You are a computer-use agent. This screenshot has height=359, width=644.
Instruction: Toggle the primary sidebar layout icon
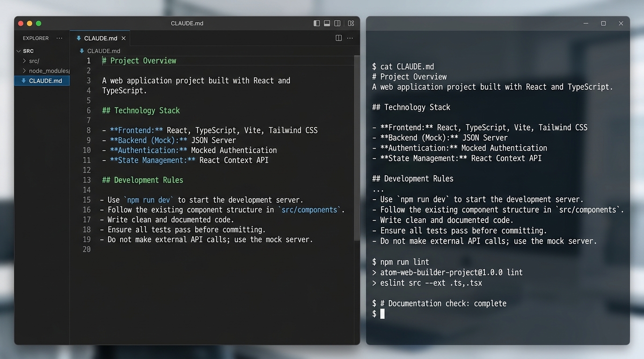pos(317,23)
